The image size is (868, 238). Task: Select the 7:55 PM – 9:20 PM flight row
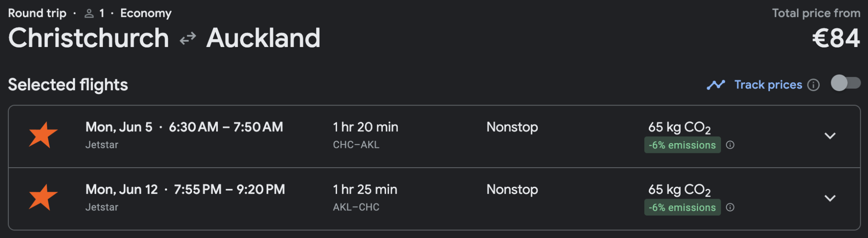coord(229,189)
